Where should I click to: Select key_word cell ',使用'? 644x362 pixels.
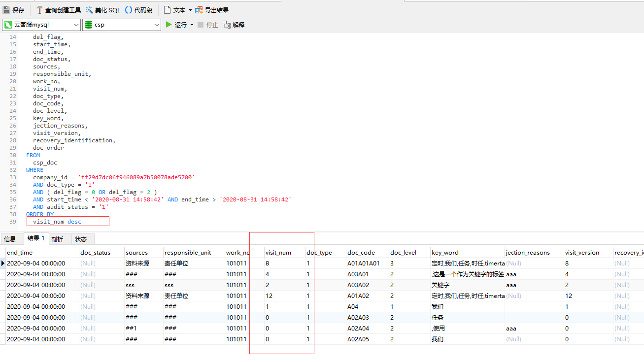pos(468,328)
